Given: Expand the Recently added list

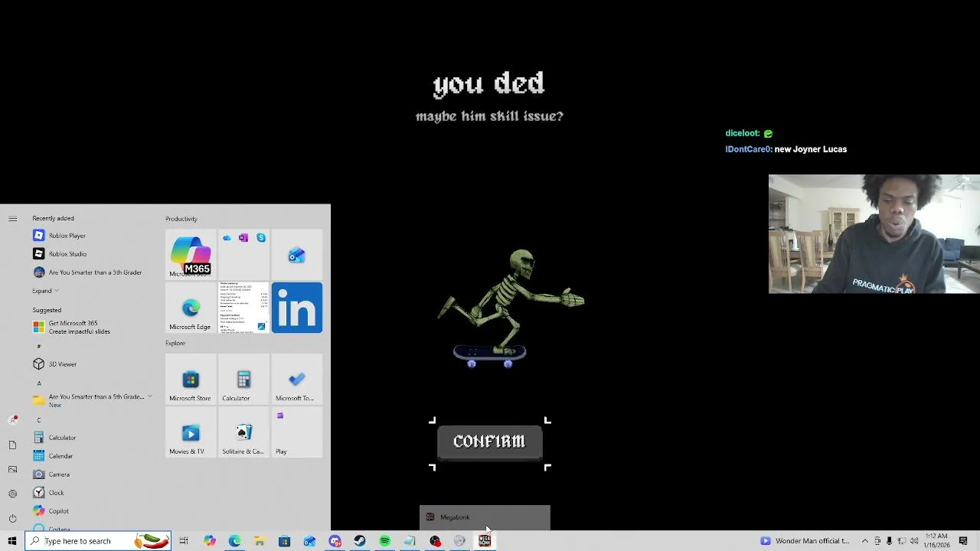Looking at the screenshot, I should 45,291.
